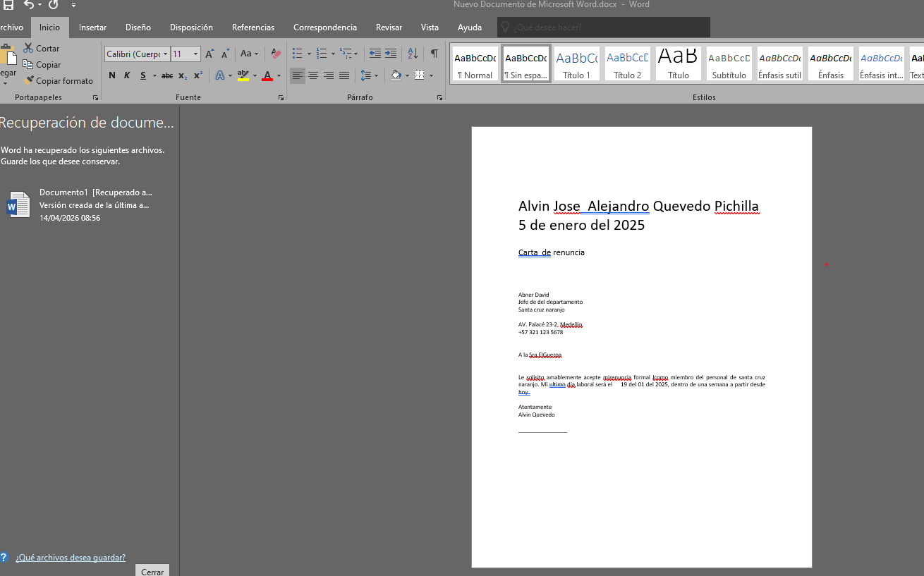The height and width of the screenshot is (576, 924).
Task: Open the '¿Qué archivos desea guardar?' link
Action: (71, 557)
